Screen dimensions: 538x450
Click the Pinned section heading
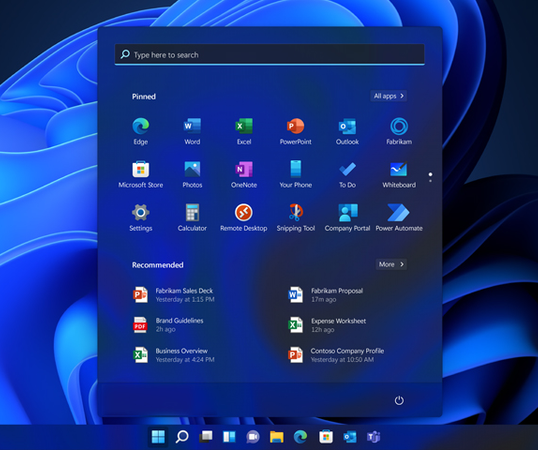tap(144, 96)
